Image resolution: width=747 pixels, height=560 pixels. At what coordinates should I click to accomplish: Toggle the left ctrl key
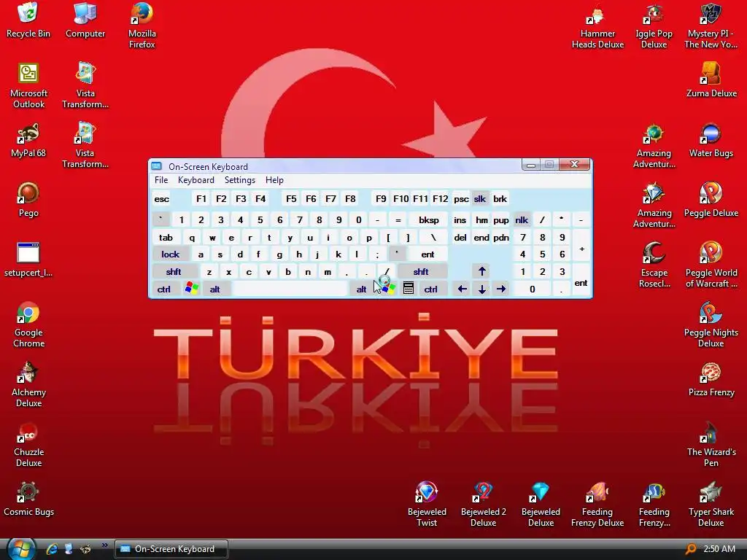click(164, 289)
